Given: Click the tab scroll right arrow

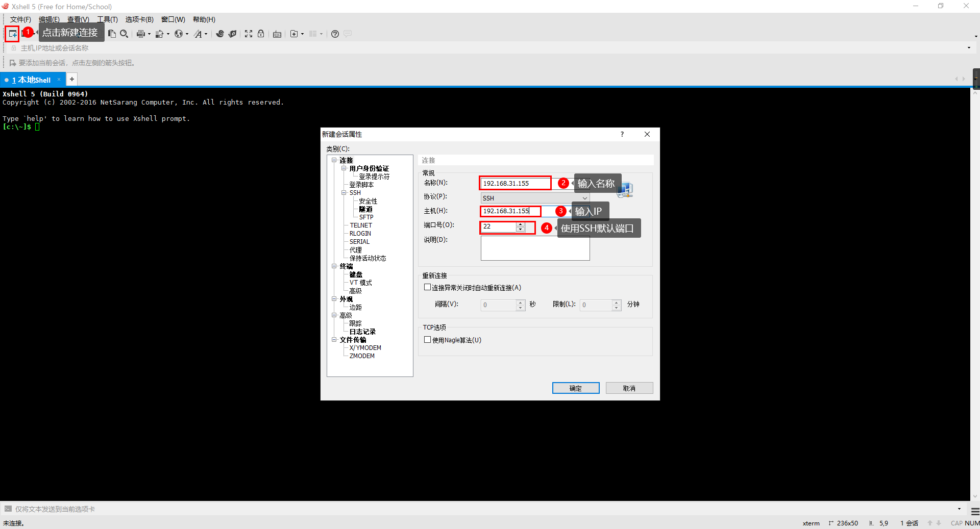Looking at the screenshot, I should pyautogui.click(x=964, y=79).
